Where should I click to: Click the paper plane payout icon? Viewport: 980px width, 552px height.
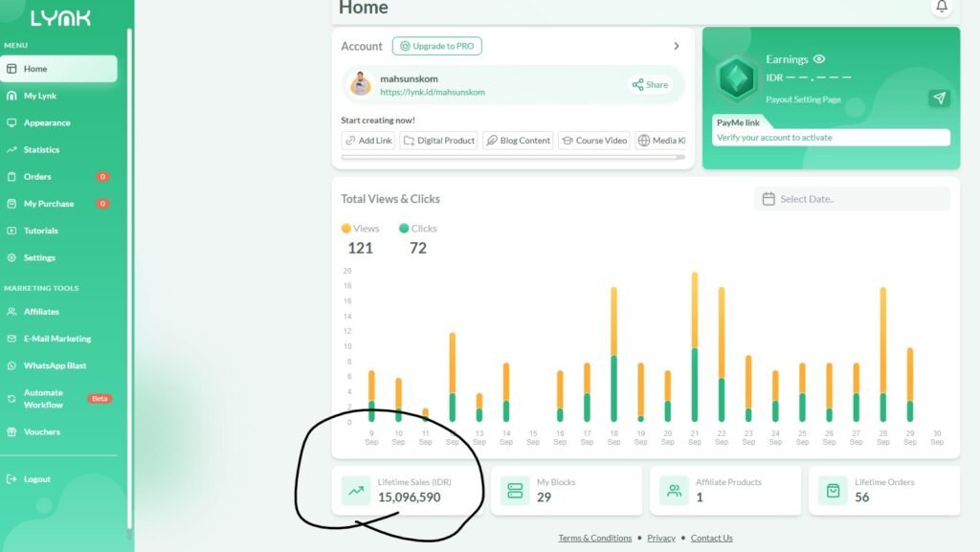(939, 99)
